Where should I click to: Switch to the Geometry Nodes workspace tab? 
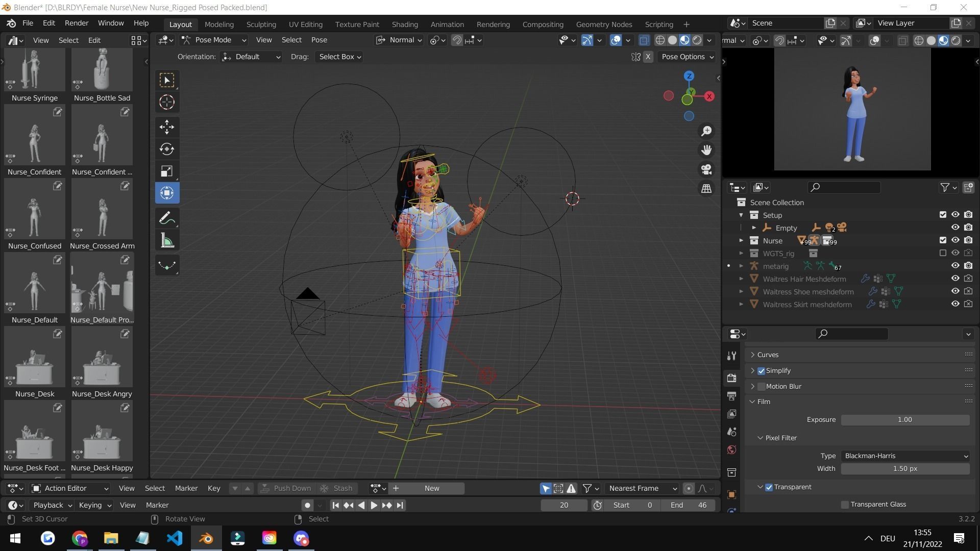click(604, 24)
